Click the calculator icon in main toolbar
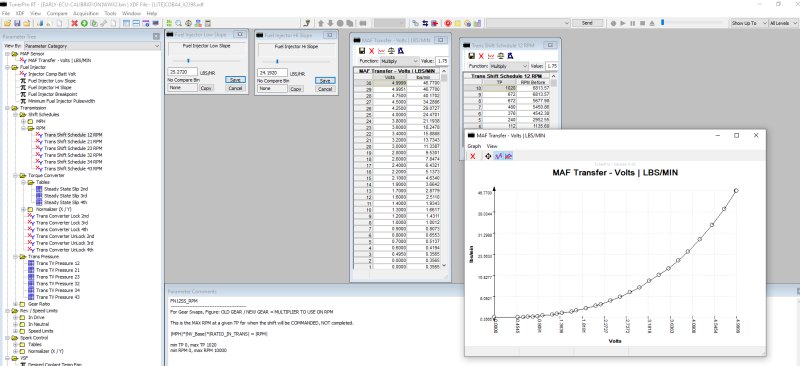The width and height of the screenshot is (800, 366). pyautogui.click(x=208, y=23)
